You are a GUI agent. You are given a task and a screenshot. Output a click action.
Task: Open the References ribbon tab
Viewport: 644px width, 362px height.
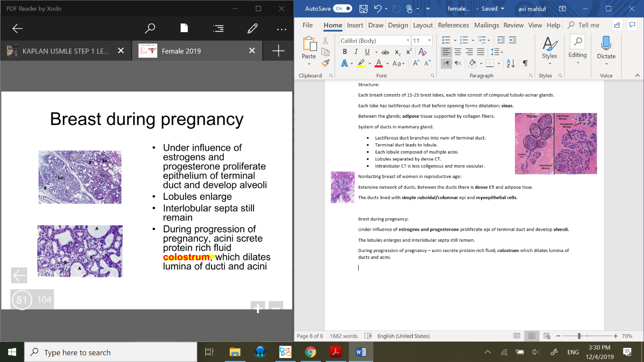453,25
